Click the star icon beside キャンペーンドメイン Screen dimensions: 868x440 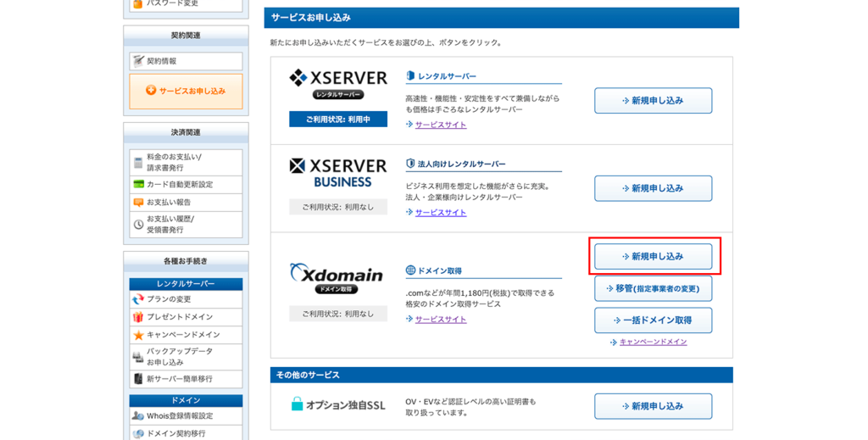138,335
